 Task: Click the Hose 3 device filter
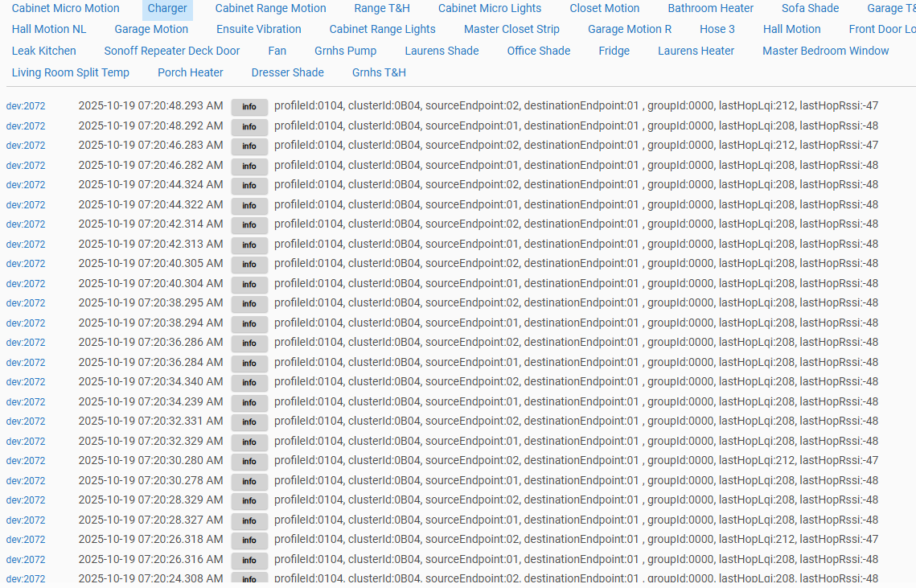tap(717, 30)
